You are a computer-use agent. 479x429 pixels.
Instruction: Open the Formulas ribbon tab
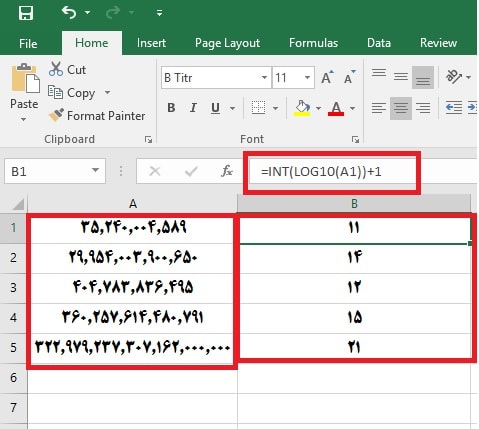[313, 43]
